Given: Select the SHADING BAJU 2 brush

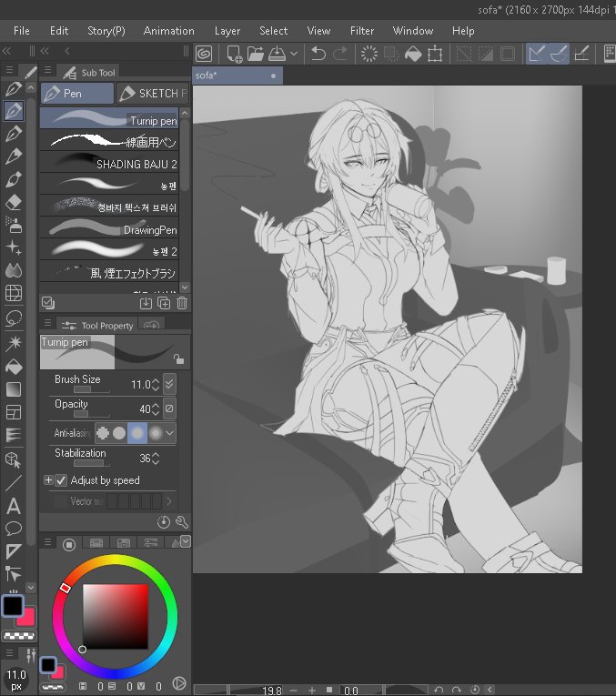Looking at the screenshot, I should [x=109, y=163].
